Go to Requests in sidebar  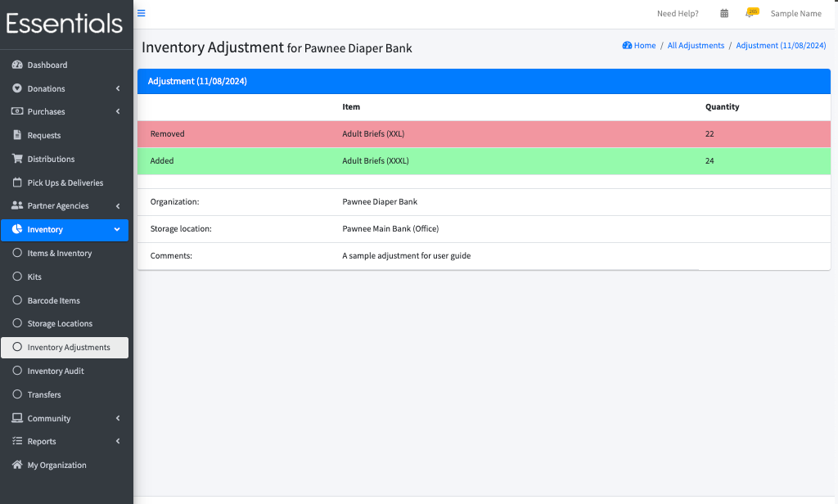(x=65, y=135)
